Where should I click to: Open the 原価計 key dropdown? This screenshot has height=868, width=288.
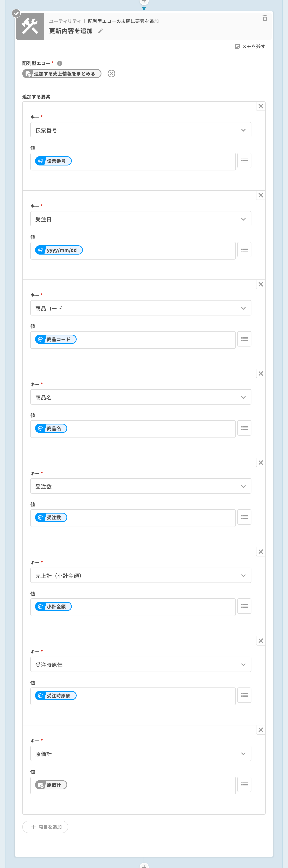(243, 754)
